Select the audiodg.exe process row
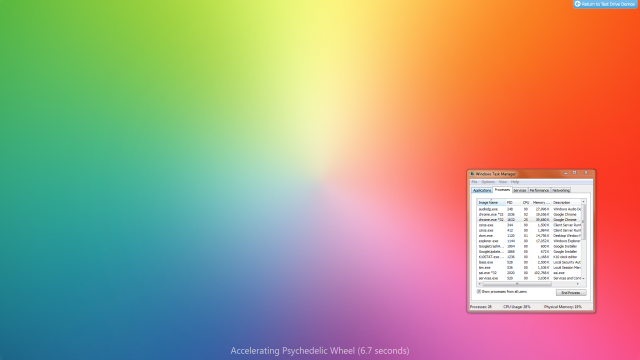This screenshot has width=640, height=360. click(529, 209)
